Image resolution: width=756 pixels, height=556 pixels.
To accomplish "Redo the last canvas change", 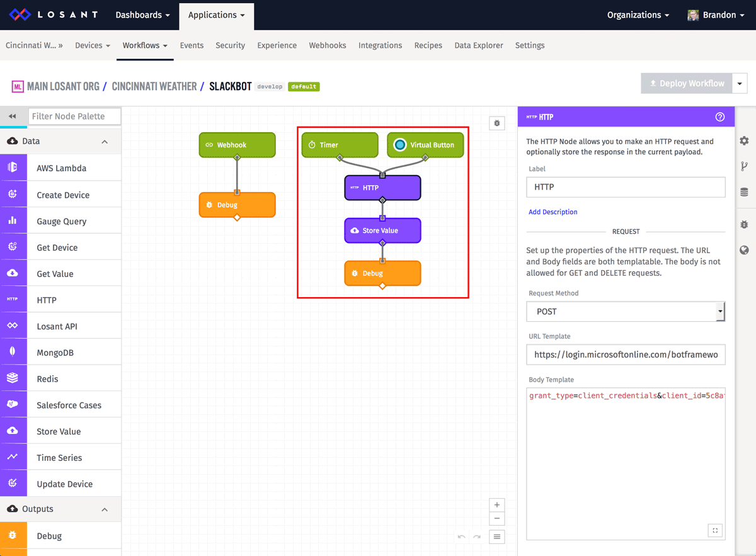I will [477, 537].
